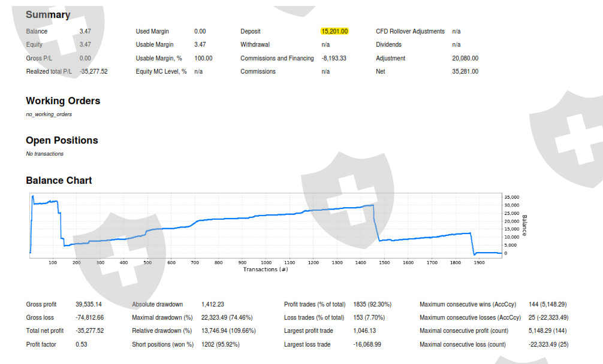603x364 pixels.
Task: Select the Open Positions heading
Action: (62, 141)
